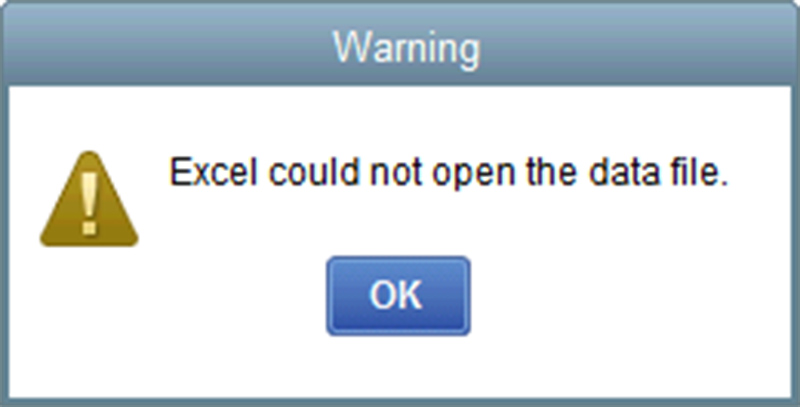The width and height of the screenshot is (800, 407).
Task: Acknowledge the data file error via OK
Action: [x=398, y=296]
